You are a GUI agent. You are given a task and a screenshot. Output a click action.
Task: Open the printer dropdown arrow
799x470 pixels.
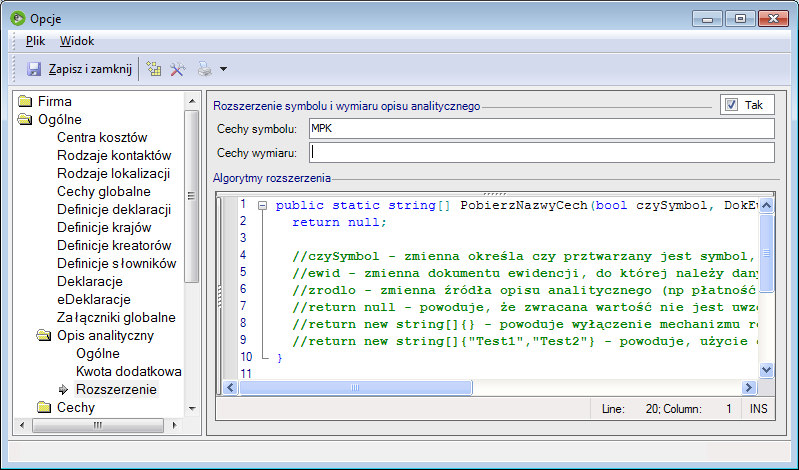pos(223,69)
